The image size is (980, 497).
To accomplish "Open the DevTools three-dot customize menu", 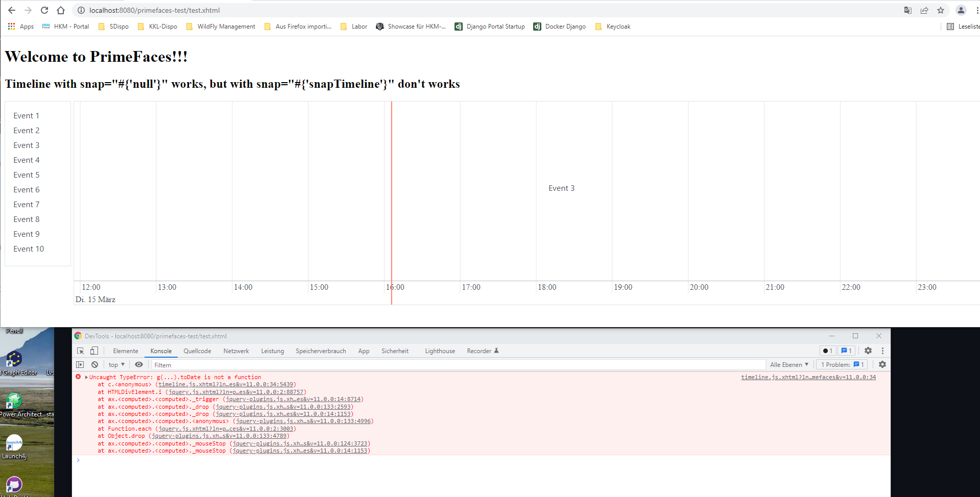I will 882,351.
